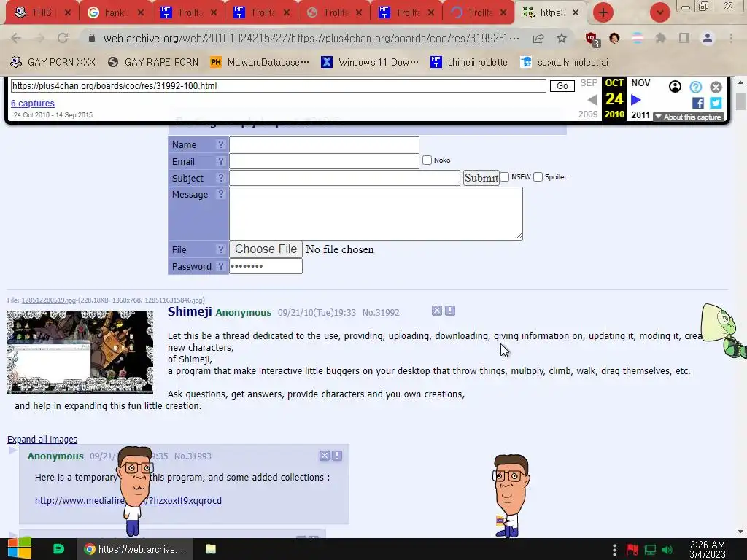Open the taskbar three-dot overflow menu
The height and width of the screenshot is (560, 747).
coord(614,550)
